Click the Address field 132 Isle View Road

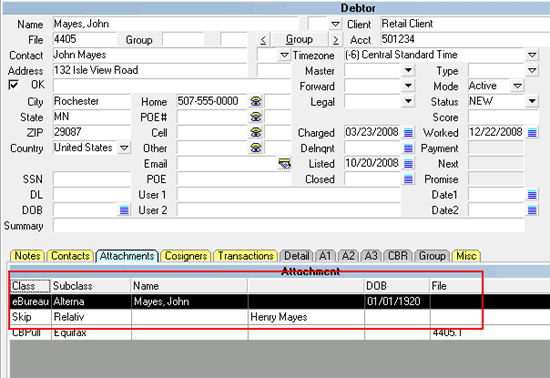tap(150, 70)
